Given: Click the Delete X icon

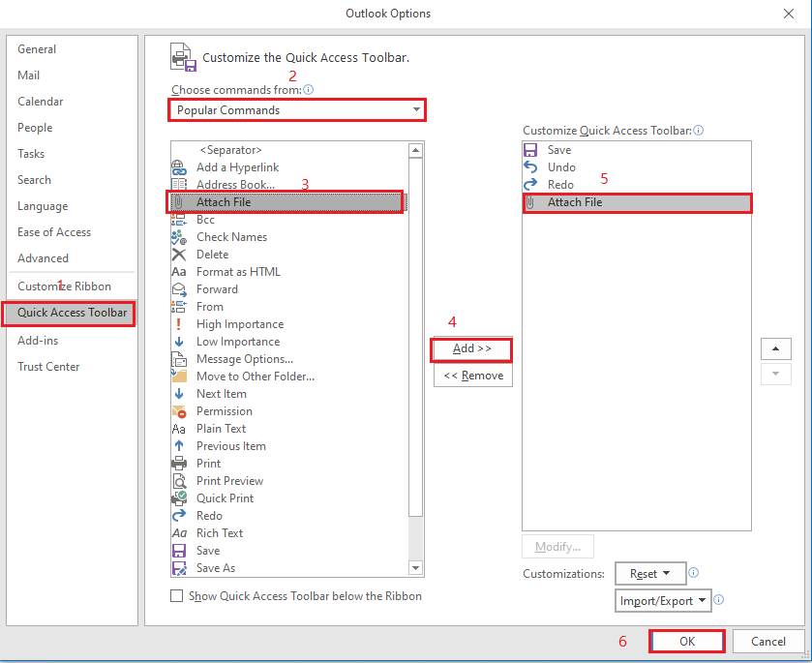Looking at the screenshot, I should [179, 255].
